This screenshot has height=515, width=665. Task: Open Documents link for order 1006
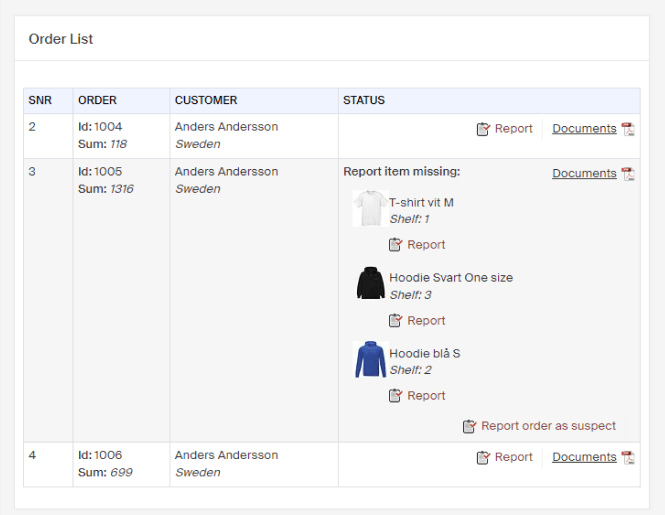pyautogui.click(x=584, y=457)
